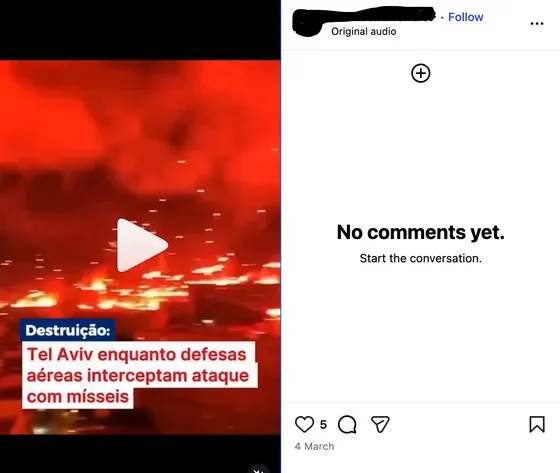Open comments using the speech bubble icon
This screenshot has height=473, width=560.
347,424
